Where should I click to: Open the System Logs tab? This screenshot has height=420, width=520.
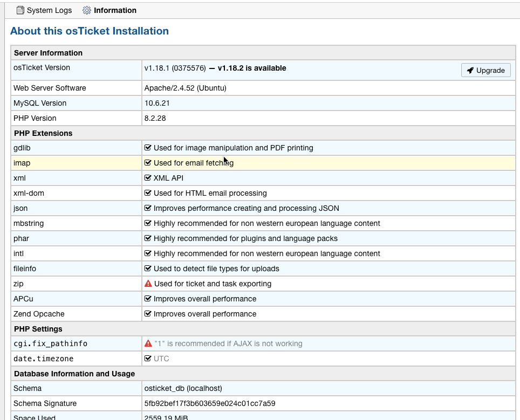tap(49, 10)
